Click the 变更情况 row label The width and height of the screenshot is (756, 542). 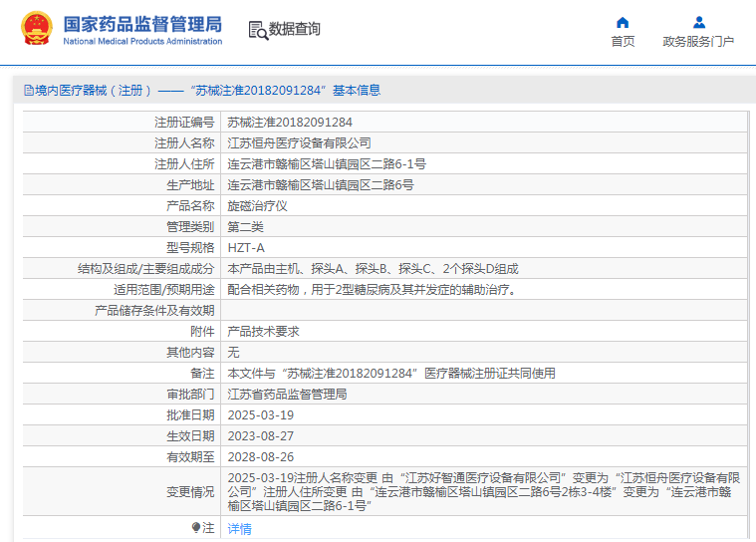(x=190, y=492)
